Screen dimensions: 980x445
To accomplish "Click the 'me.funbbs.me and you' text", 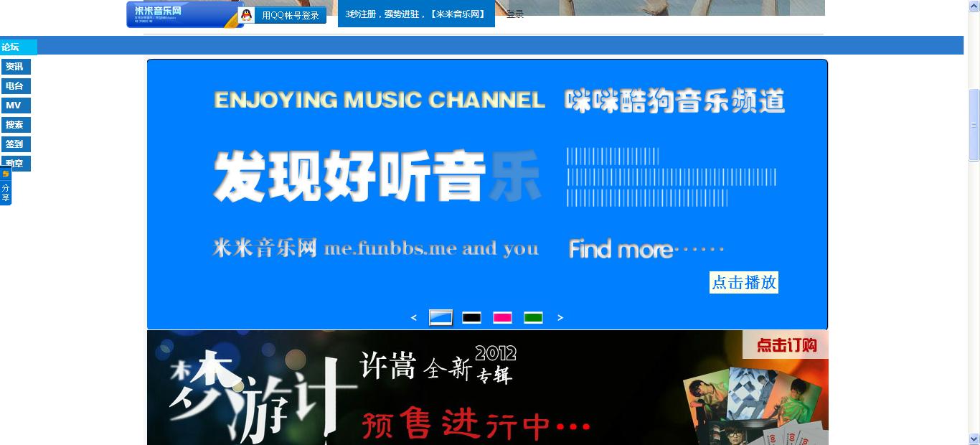I will (431, 249).
